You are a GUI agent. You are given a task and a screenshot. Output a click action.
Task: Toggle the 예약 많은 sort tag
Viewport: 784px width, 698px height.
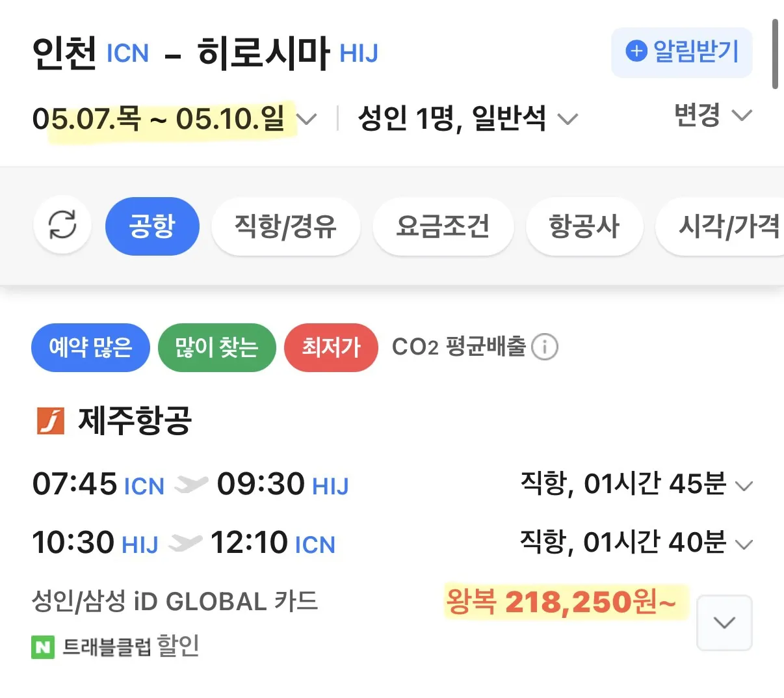click(90, 347)
